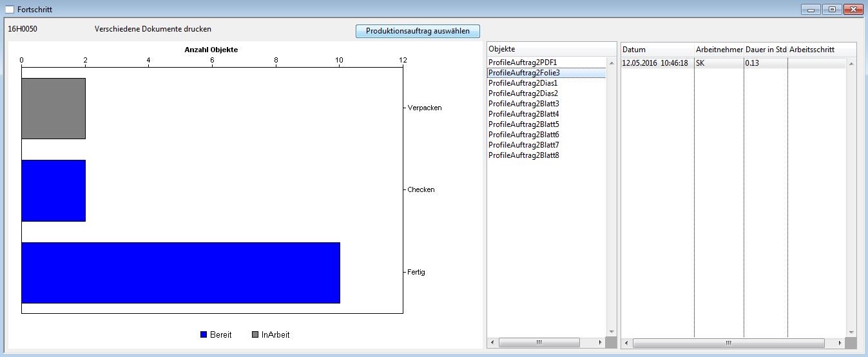Image resolution: width=868 pixels, height=357 pixels.
Task: Click Produktionsauftrag auswählen button
Action: [x=418, y=31]
